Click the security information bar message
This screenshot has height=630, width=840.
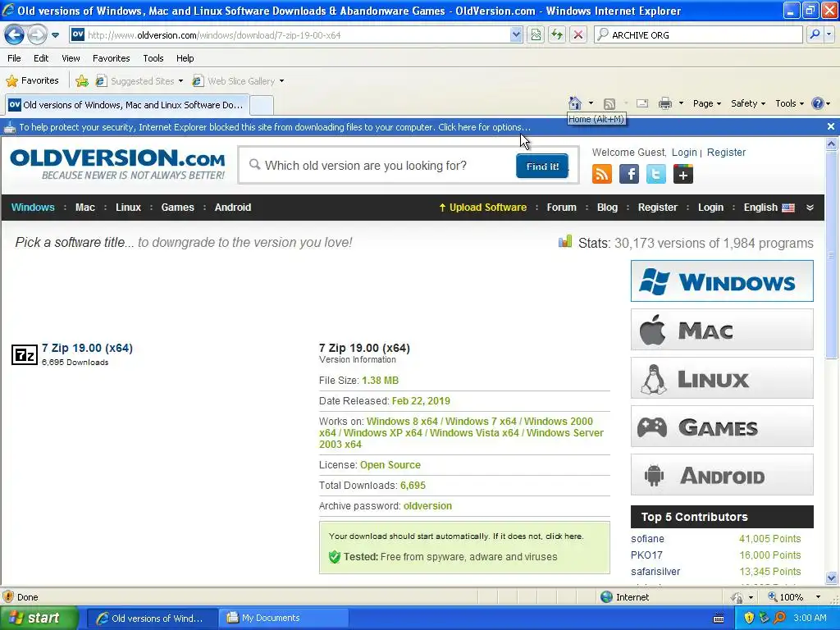[275, 127]
